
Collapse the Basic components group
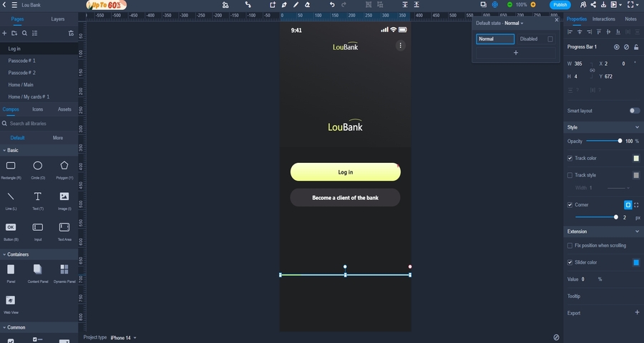(x=4, y=151)
